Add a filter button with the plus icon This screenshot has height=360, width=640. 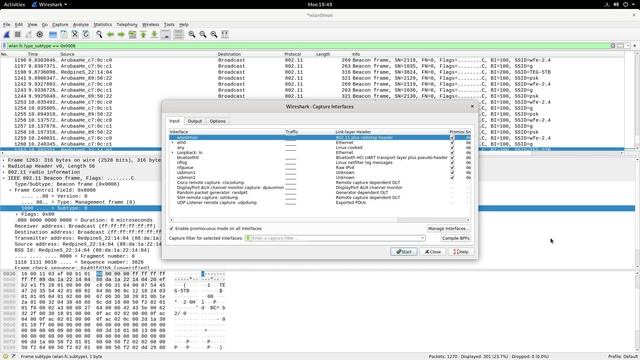[x=635, y=46]
